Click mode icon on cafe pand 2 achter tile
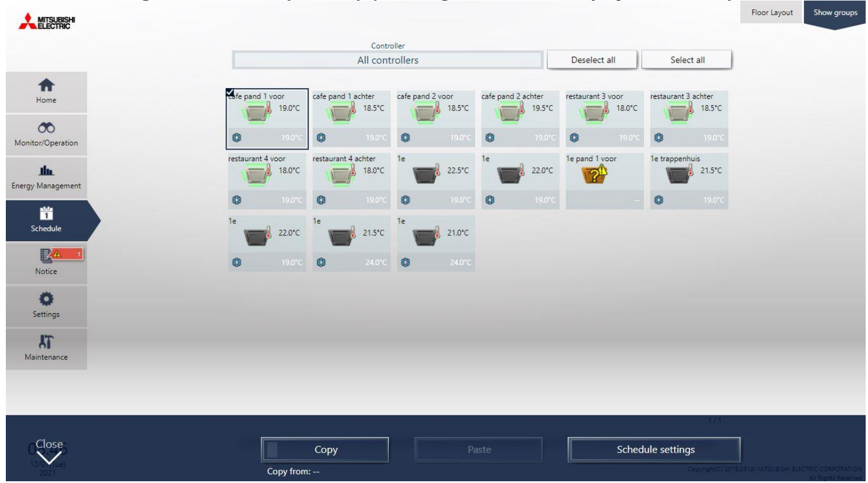868x483 pixels. coord(490,138)
